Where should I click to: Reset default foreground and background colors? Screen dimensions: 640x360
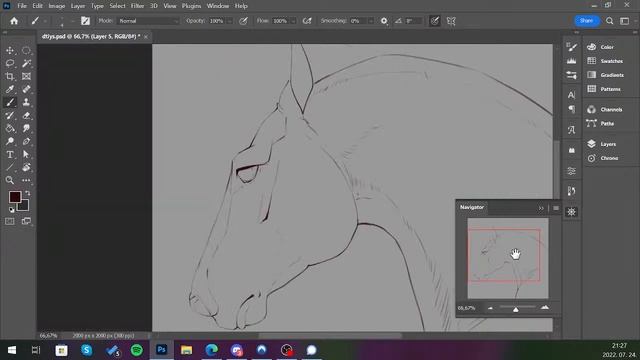tap(11, 210)
